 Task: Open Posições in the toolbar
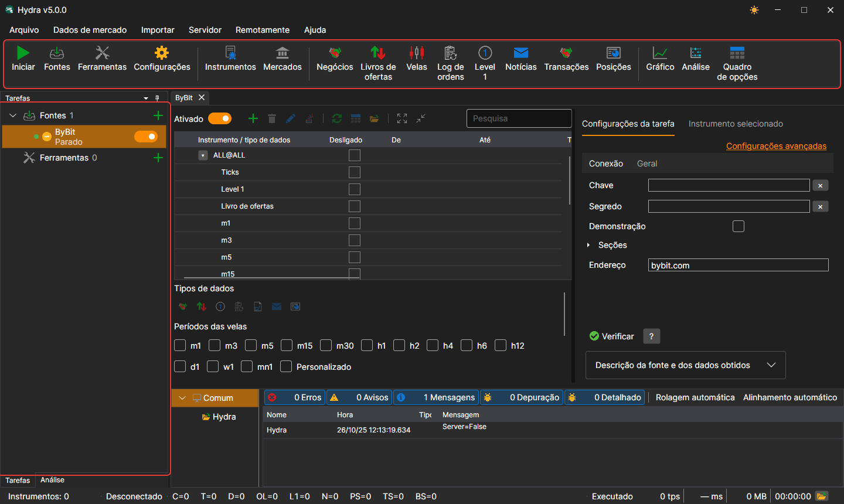click(614, 59)
